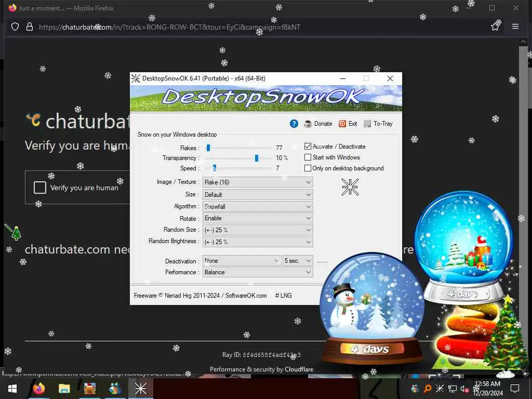Viewport: 532px width, 399px height.
Task: Click the Donate coffee cup icon
Action: click(x=308, y=124)
